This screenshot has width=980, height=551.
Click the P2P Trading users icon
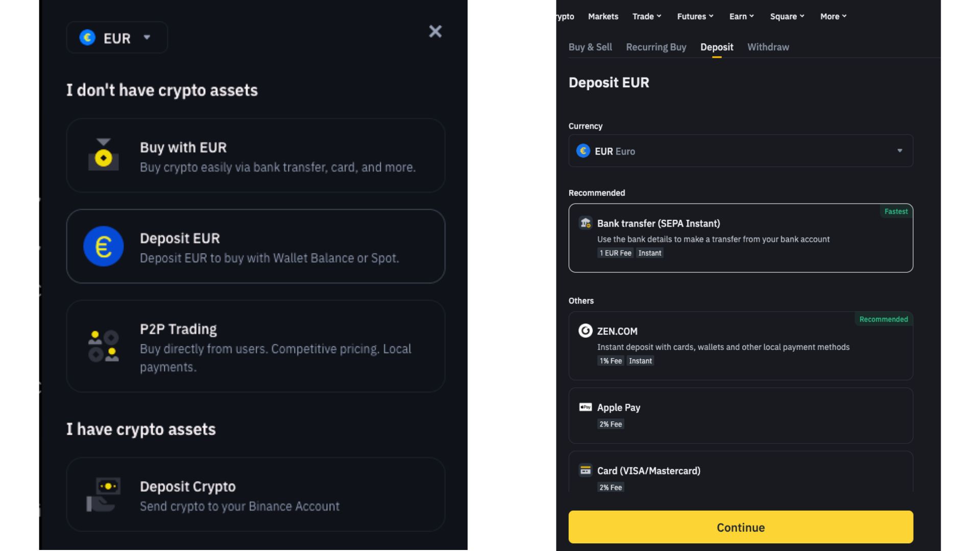pyautogui.click(x=104, y=346)
